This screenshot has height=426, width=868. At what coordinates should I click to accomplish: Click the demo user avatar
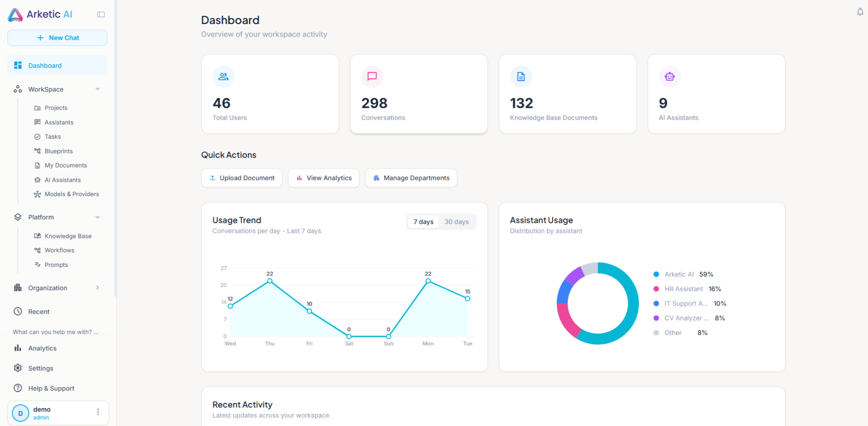(x=20, y=413)
